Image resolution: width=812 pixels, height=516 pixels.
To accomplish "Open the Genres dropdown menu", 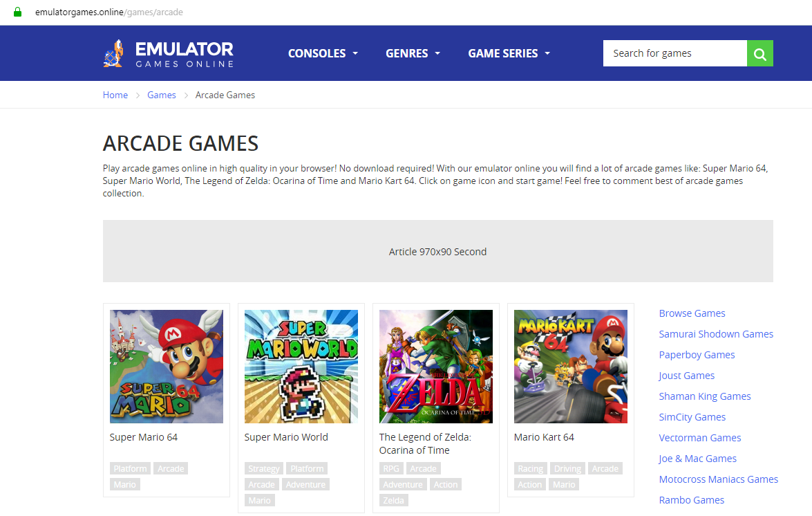I will [x=413, y=54].
